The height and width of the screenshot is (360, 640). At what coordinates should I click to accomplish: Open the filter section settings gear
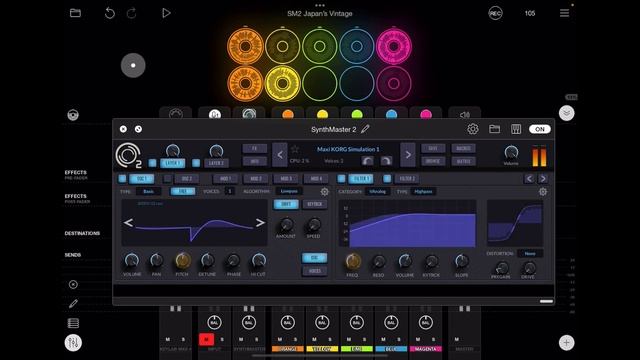543,191
